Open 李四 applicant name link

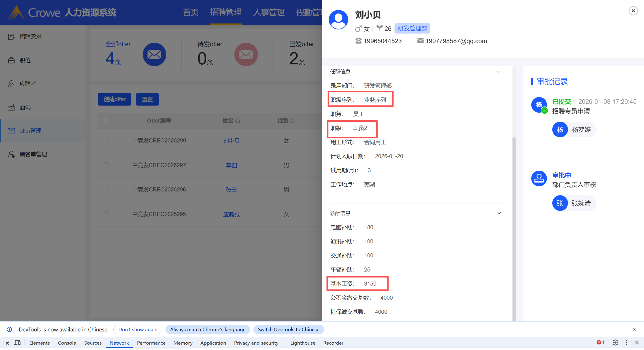pyautogui.click(x=231, y=165)
